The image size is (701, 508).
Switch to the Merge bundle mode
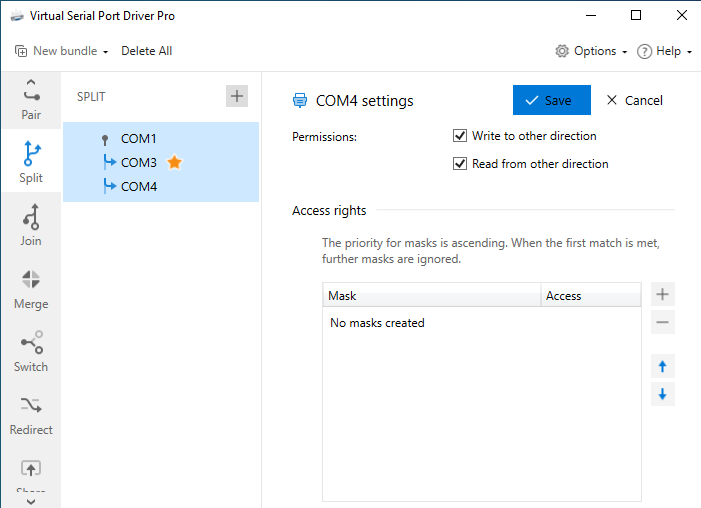[x=31, y=288]
